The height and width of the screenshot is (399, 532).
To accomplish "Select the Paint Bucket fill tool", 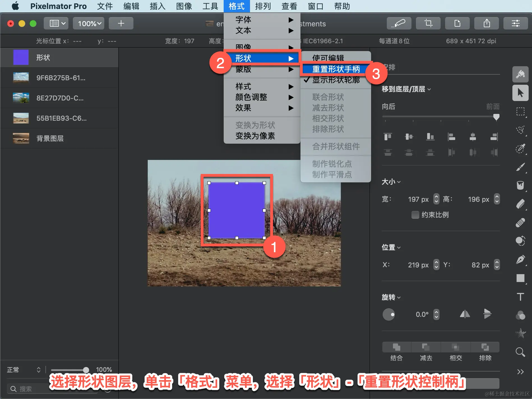I will [521, 185].
